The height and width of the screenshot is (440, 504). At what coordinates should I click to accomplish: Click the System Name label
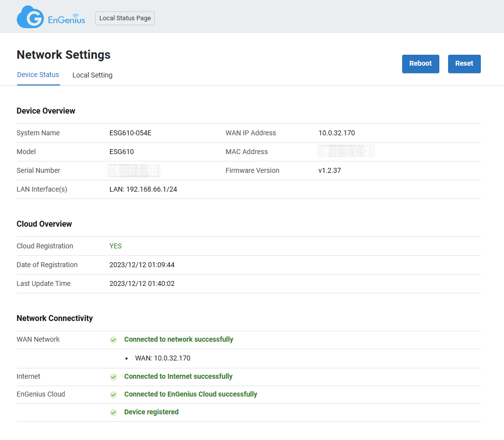38,133
